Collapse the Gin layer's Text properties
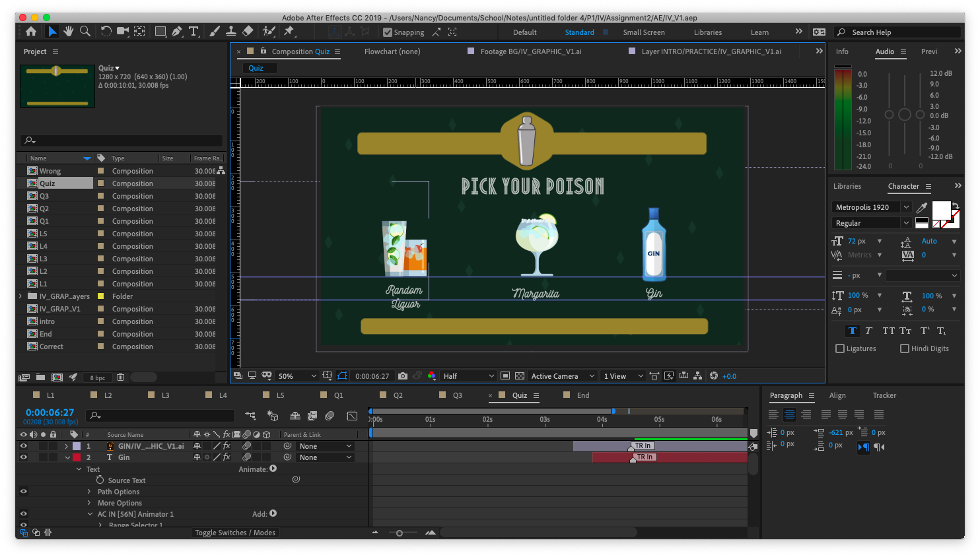Screen dimensions: 980x557 [x=79, y=469]
